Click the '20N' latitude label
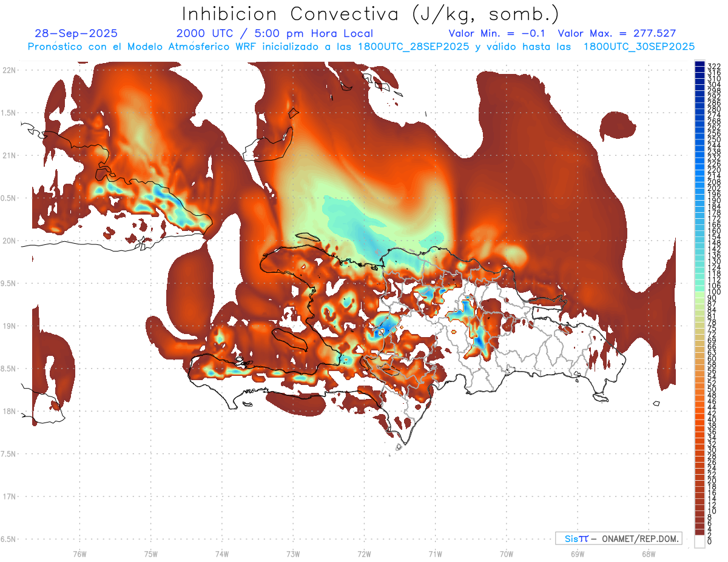Viewport: 728px width, 562px height. 10,241
